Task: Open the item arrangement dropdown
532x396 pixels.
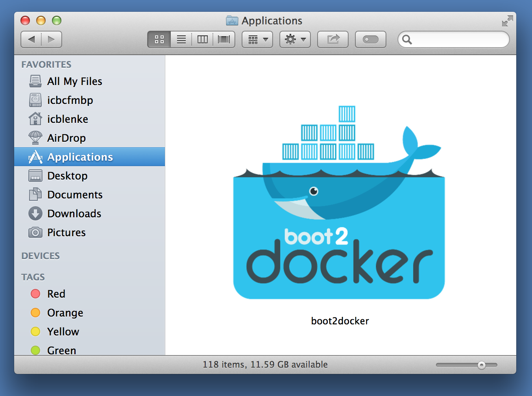Action: 257,39
